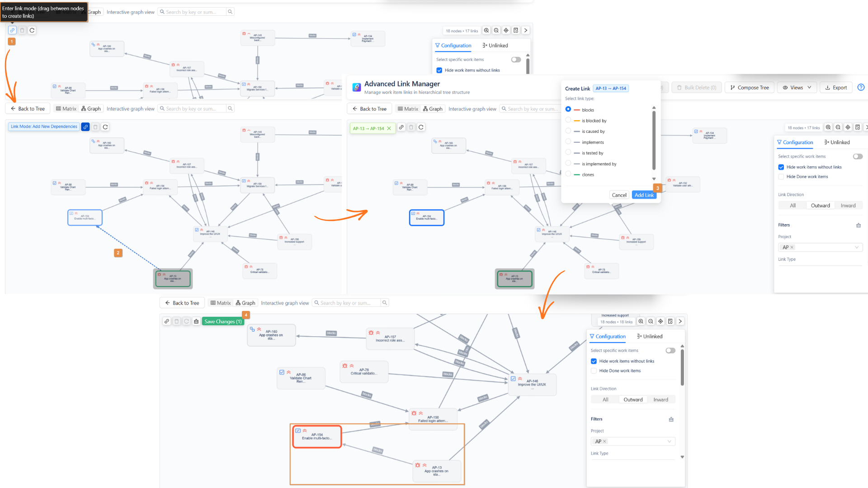Collapse the Configuration panel using the chevron icon

pyautogui.click(x=680, y=321)
